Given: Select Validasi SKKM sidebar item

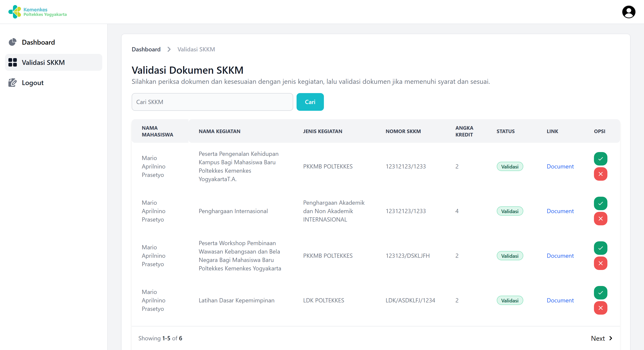Looking at the screenshot, I should coord(43,62).
